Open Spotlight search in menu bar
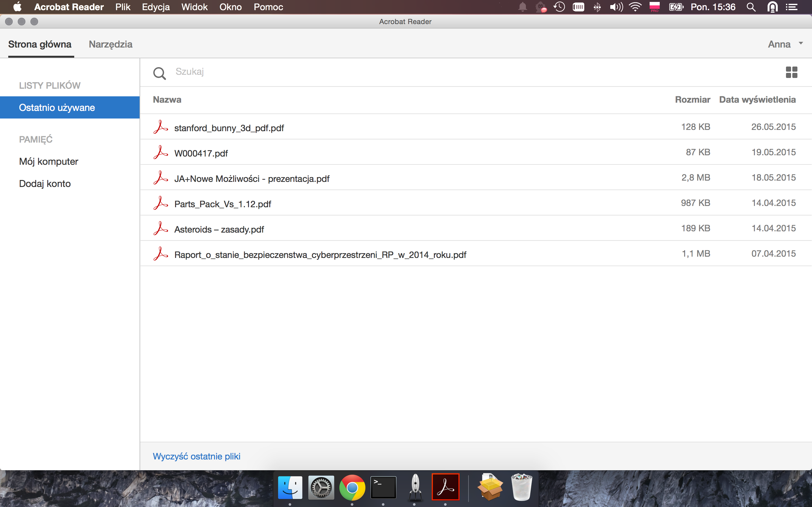 (751, 7)
